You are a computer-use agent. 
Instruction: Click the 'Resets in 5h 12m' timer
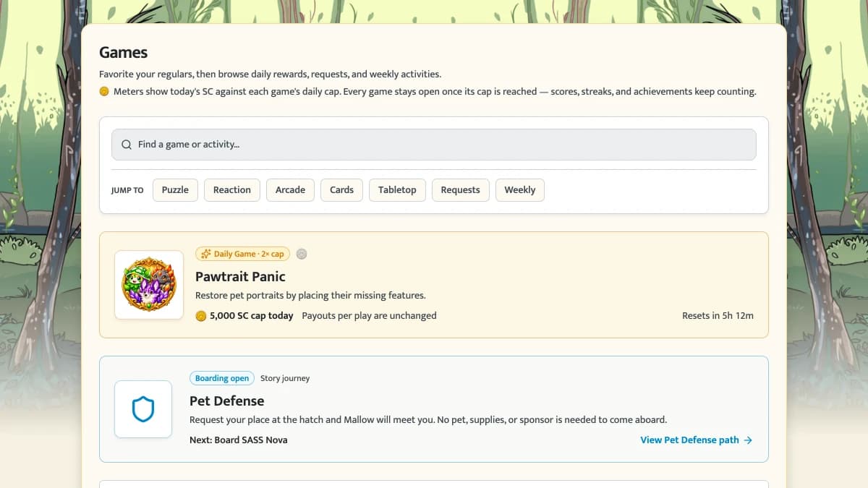click(x=718, y=316)
